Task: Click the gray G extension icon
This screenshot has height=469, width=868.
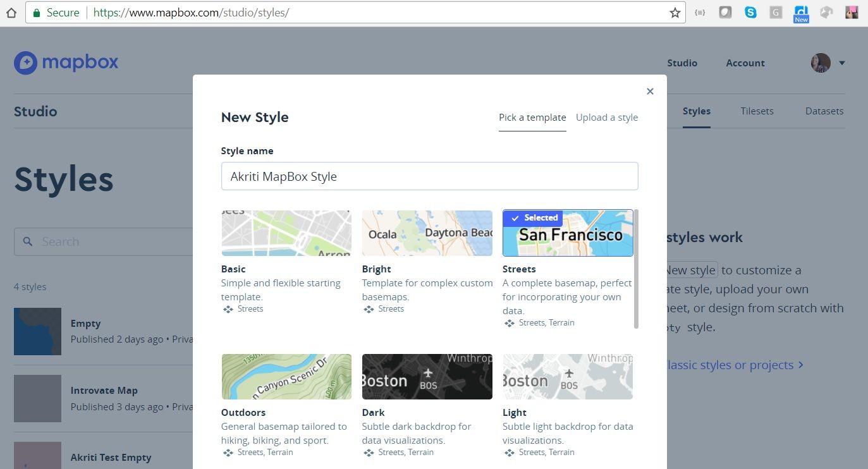Action: 776,12
